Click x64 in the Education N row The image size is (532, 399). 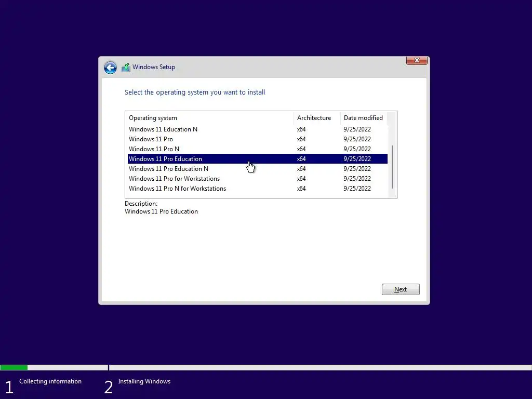(x=301, y=129)
